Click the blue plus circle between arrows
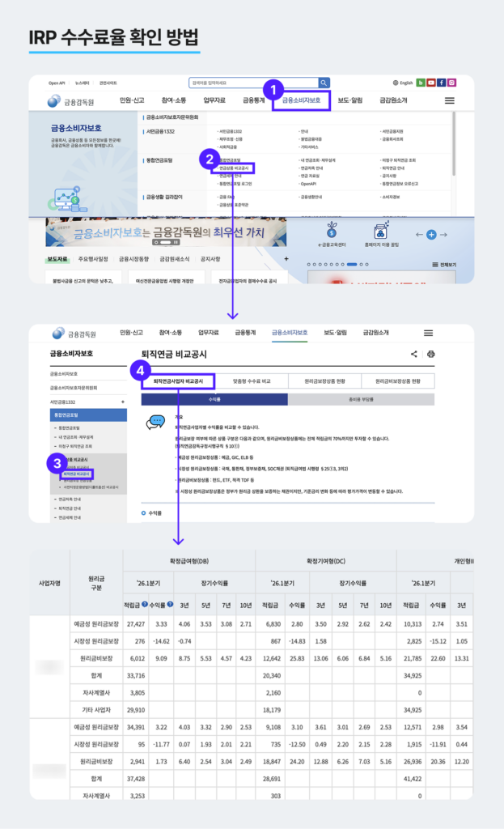 pos(432,234)
